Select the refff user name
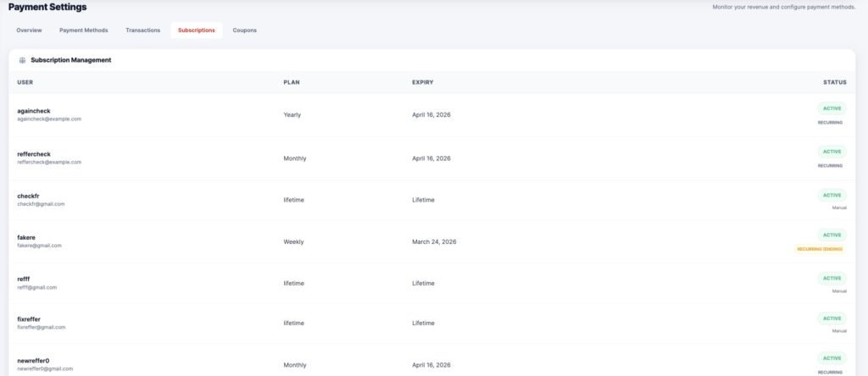The width and height of the screenshot is (868, 376). point(24,279)
